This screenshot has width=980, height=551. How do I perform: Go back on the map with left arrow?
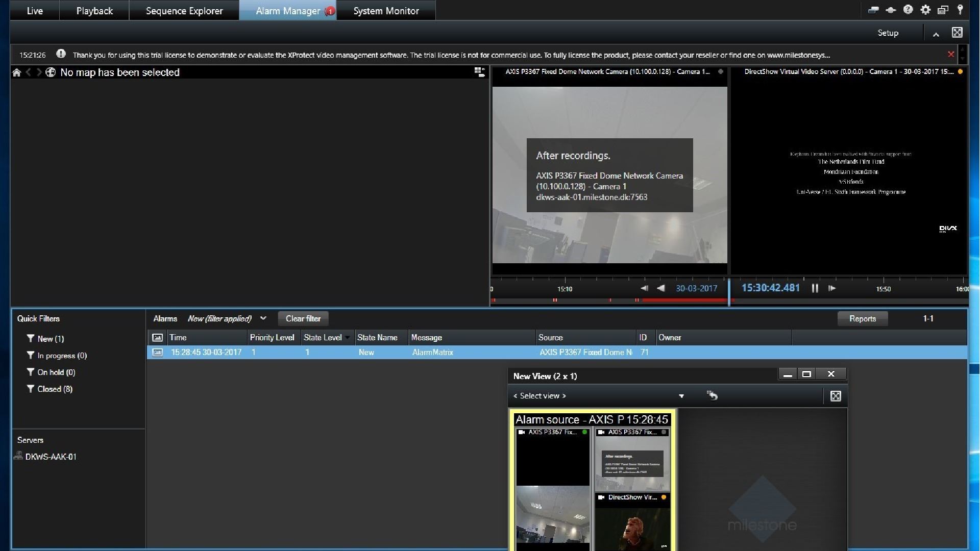[29, 72]
